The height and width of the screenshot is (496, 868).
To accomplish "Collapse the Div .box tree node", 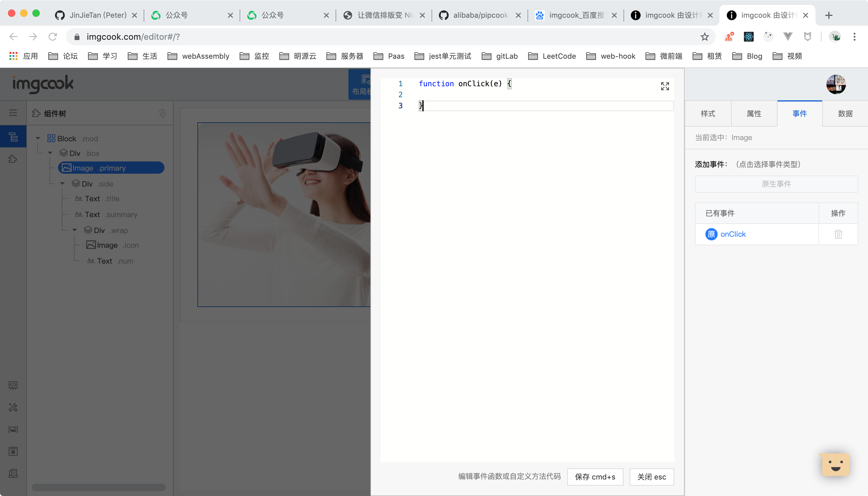I will click(50, 153).
